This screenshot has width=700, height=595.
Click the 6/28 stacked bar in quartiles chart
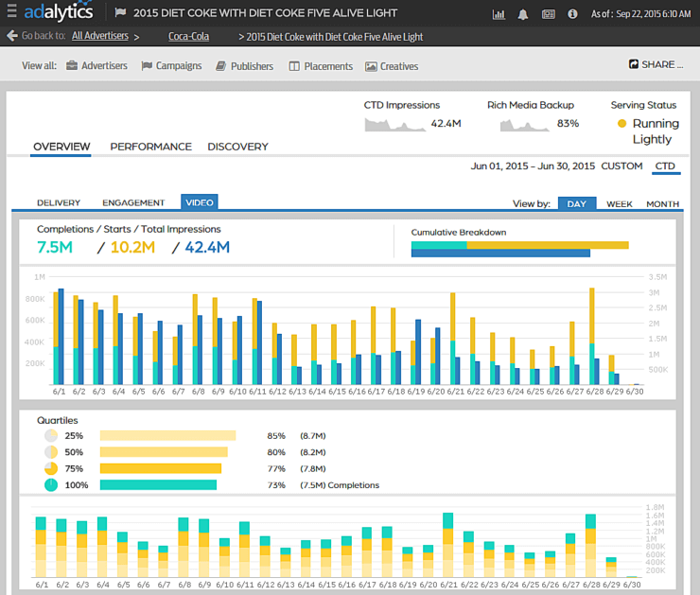coord(590,546)
